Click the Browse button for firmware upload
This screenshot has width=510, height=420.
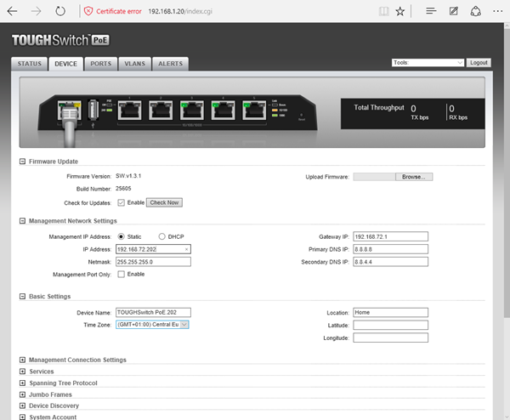tap(413, 177)
